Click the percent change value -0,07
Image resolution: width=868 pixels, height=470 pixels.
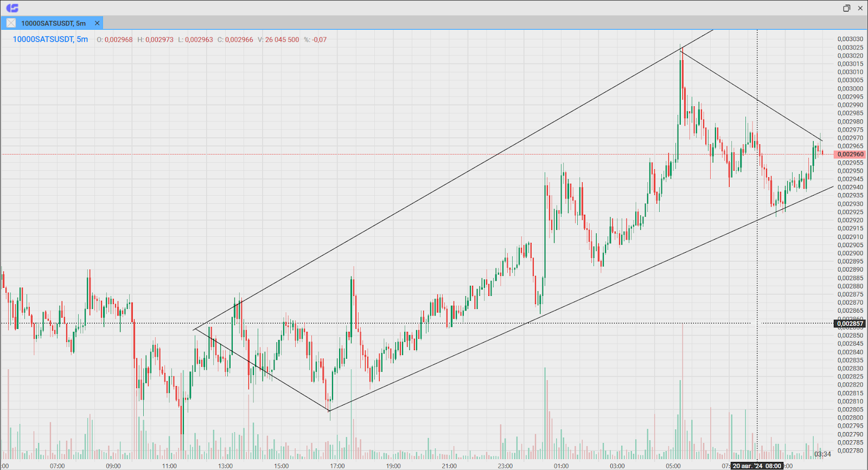point(319,40)
